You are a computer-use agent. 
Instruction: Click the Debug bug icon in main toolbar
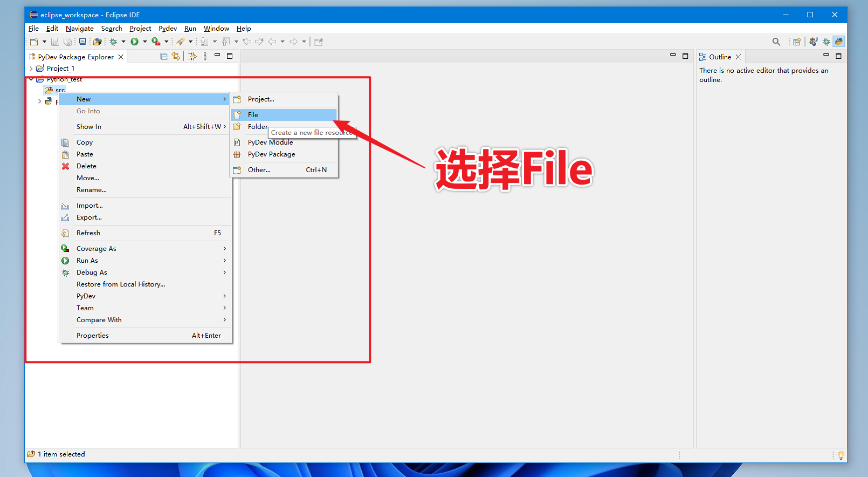[114, 42]
